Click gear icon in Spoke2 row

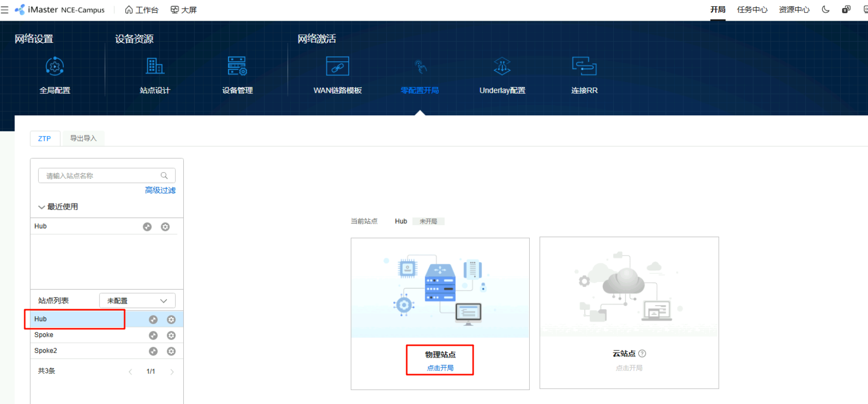[x=171, y=351]
